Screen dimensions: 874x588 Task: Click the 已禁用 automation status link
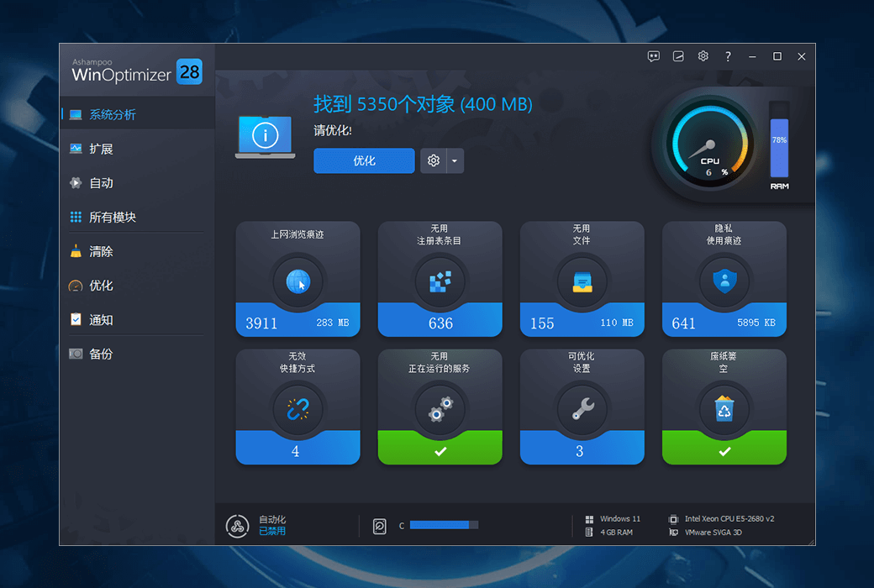tap(272, 531)
